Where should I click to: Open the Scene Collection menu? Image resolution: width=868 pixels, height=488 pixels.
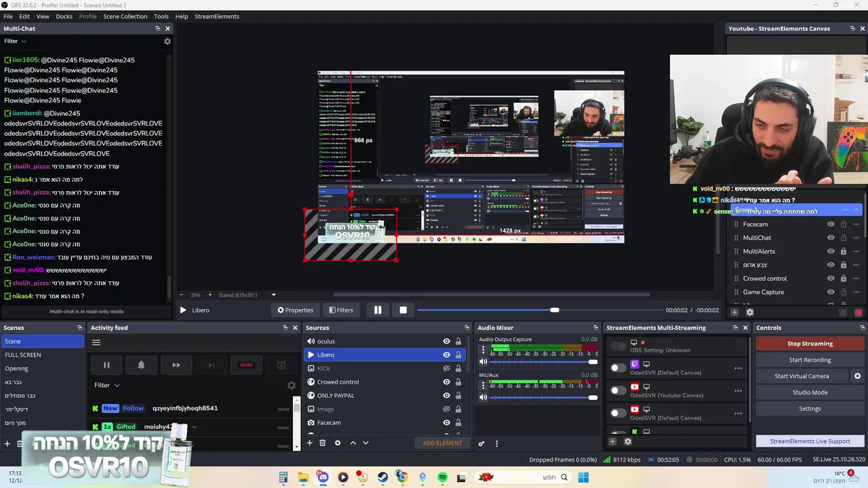coord(125,16)
